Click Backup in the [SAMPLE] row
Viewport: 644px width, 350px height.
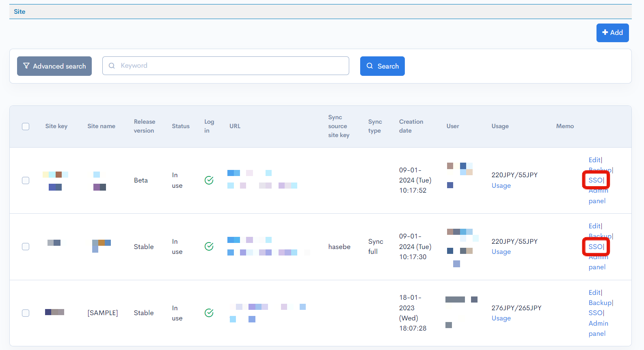coord(600,303)
